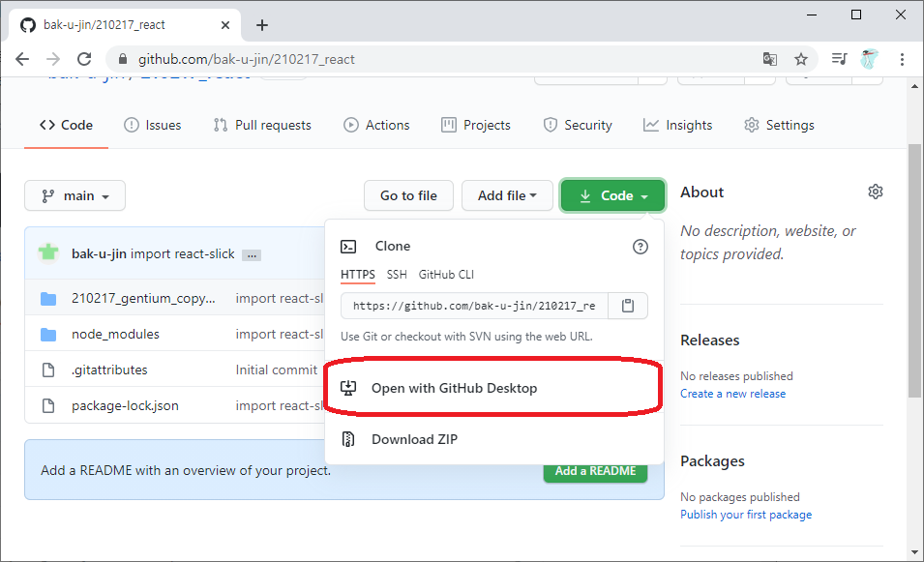924x562 pixels.
Task: Open a new browser tab with plus
Action: click(262, 25)
